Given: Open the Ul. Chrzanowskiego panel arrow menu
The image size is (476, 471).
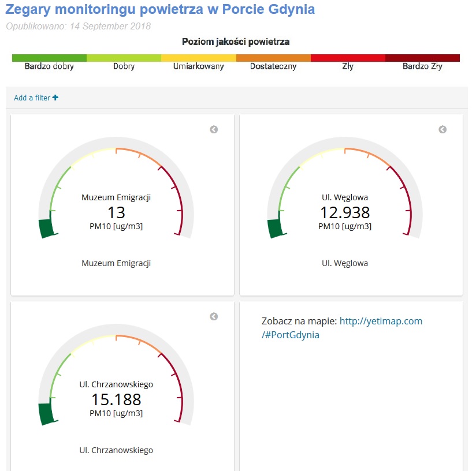Looking at the screenshot, I should tap(214, 317).
